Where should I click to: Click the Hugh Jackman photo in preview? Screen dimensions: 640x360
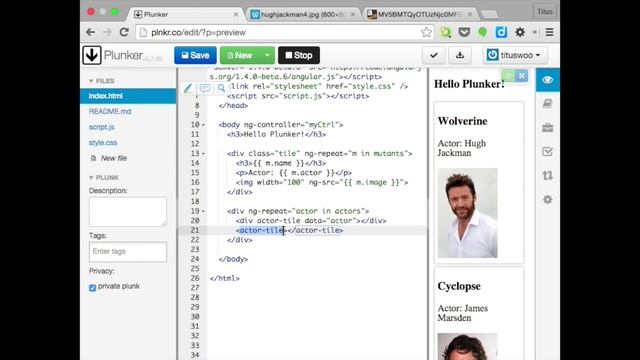pos(468,213)
